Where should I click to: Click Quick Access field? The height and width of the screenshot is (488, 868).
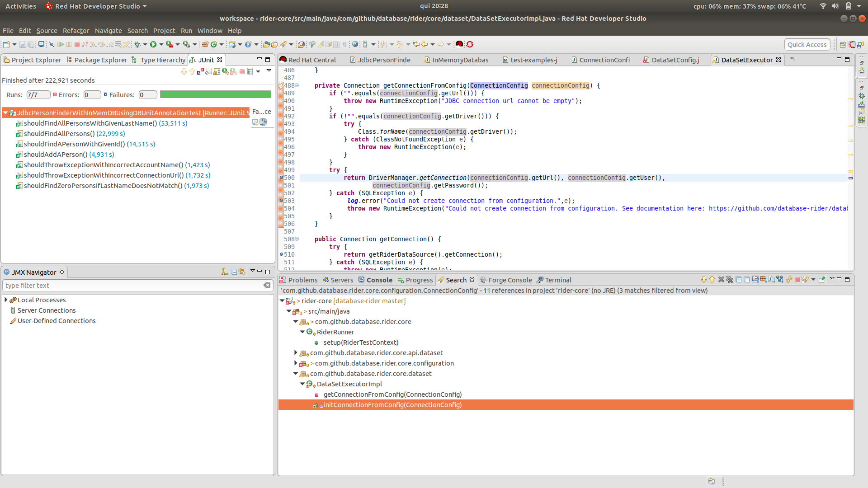pyautogui.click(x=807, y=44)
